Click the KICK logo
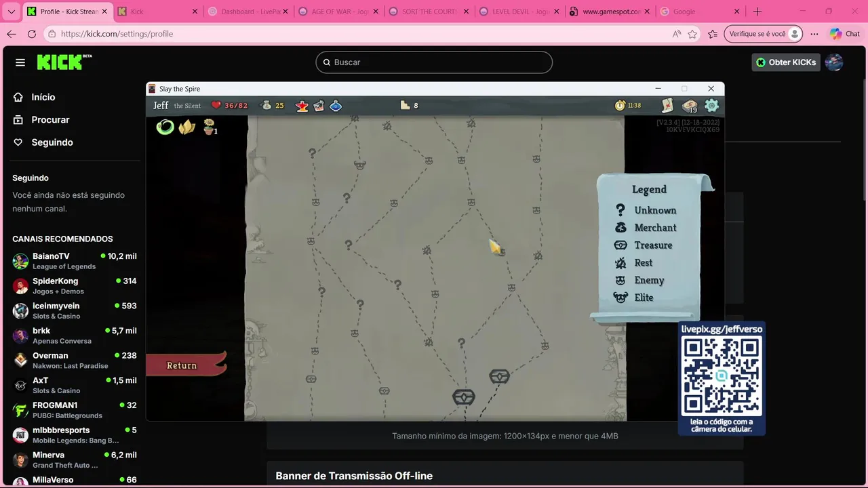The width and height of the screenshot is (868, 488). (64, 62)
